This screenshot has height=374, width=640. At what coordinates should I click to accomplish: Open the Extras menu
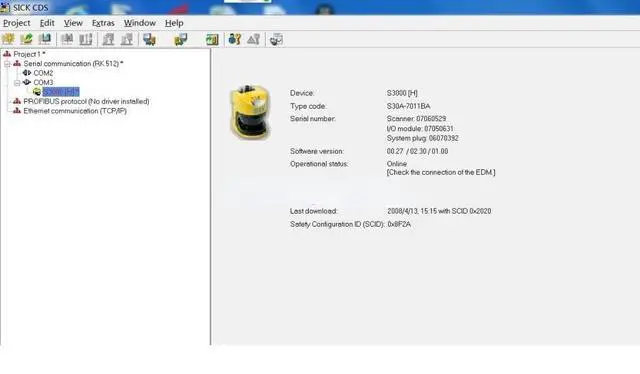103,23
